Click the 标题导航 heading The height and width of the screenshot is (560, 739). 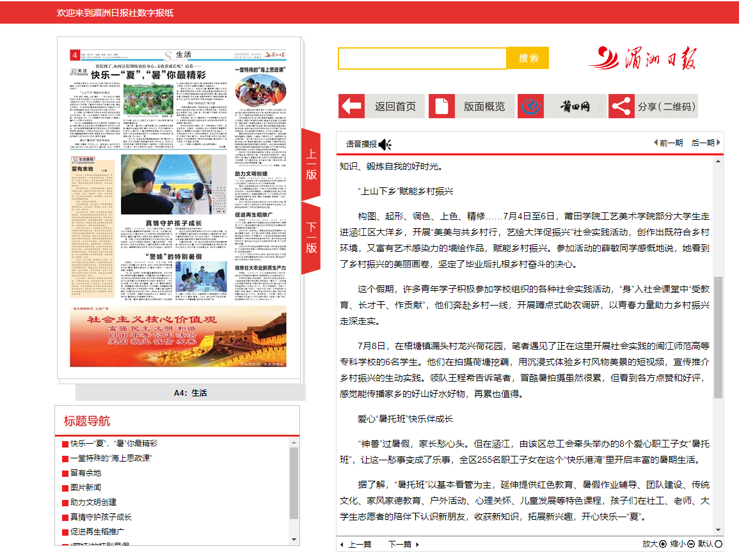coord(87,421)
